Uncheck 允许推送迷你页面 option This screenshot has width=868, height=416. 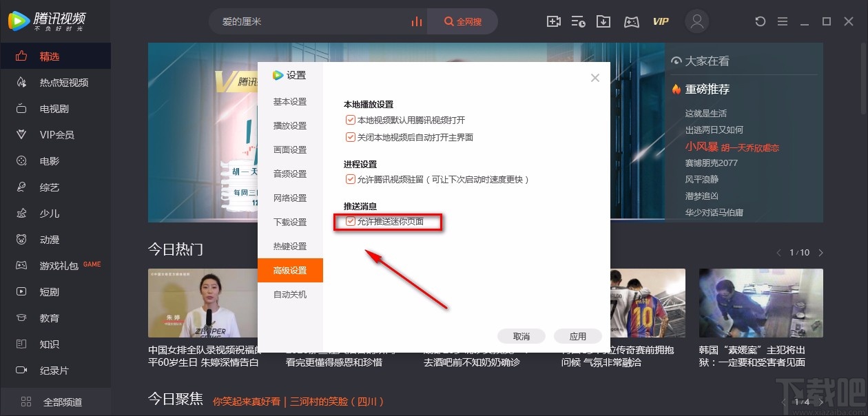(x=351, y=222)
